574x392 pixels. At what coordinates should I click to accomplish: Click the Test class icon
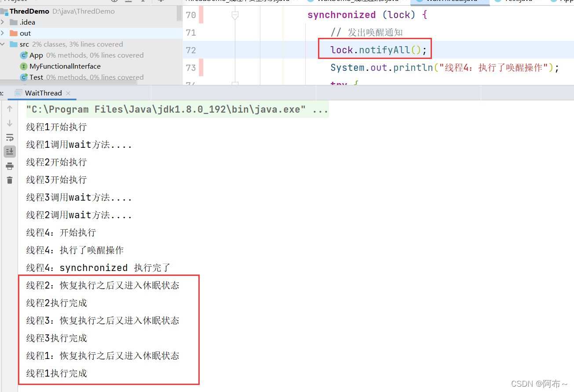click(24, 77)
